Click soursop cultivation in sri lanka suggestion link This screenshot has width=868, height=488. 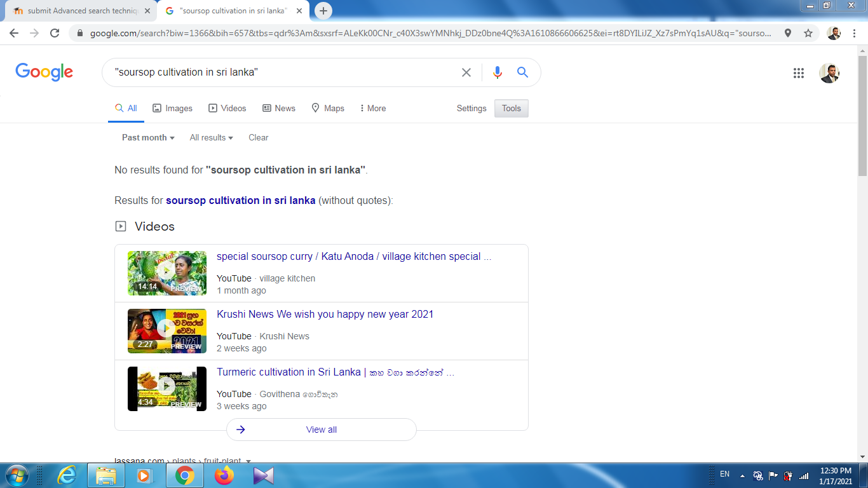coord(241,200)
